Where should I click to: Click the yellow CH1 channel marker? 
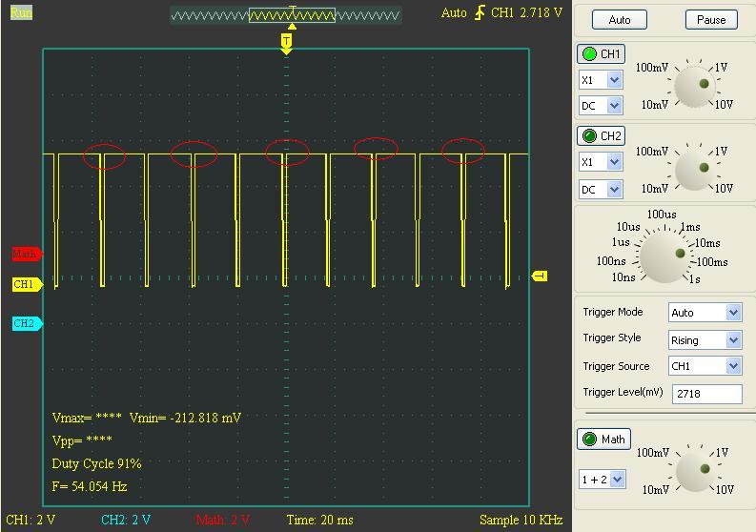click(x=25, y=284)
